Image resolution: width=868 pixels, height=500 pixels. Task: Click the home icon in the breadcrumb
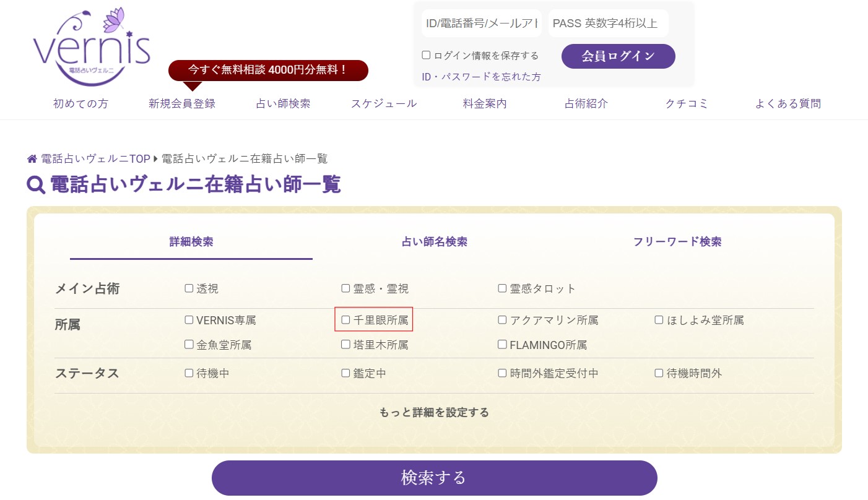click(x=32, y=158)
